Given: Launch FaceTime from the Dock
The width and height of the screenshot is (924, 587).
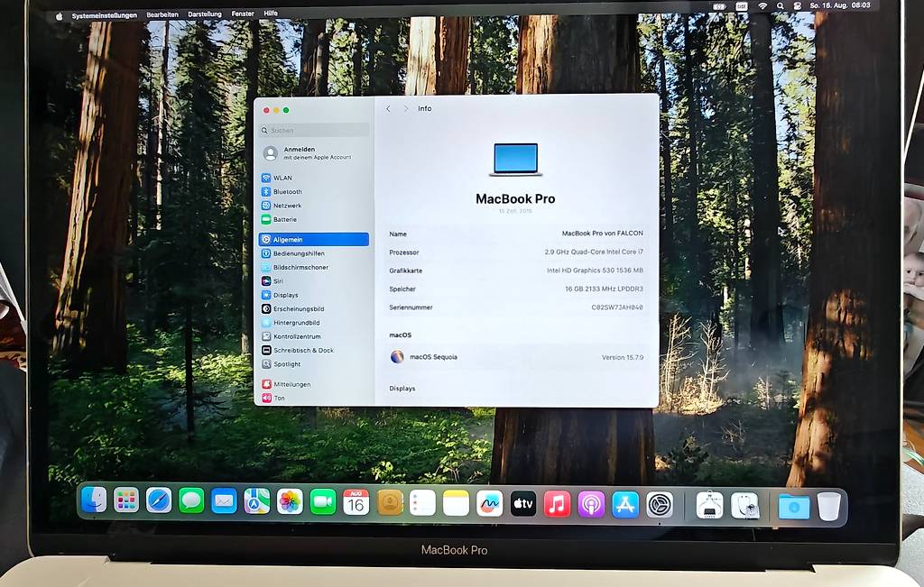Looking at the screenshot, I should click(x=323, y=502).
